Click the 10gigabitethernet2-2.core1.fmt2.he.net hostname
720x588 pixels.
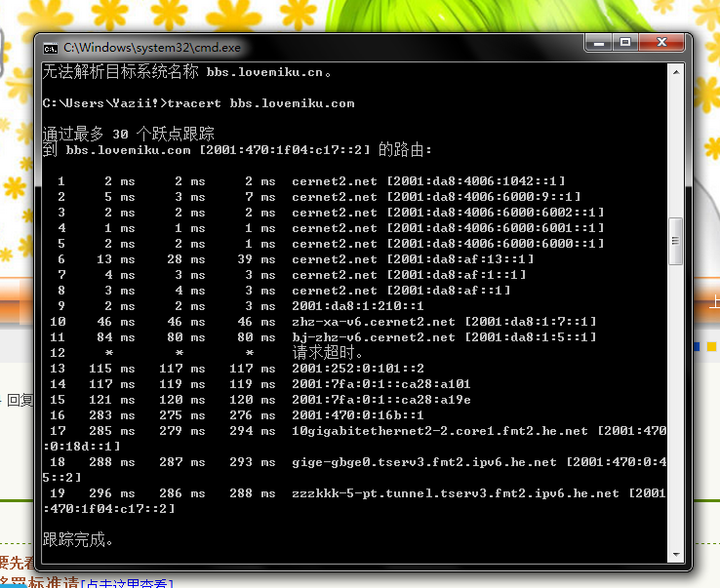pos(440,431)
